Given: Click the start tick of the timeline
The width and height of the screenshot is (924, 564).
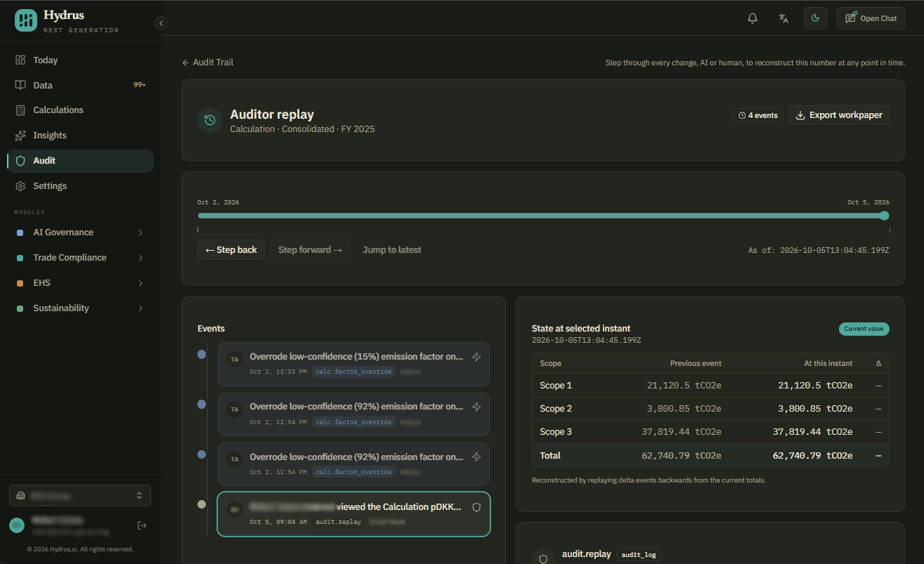Looking at the screenshot, I should pos(197,229).
